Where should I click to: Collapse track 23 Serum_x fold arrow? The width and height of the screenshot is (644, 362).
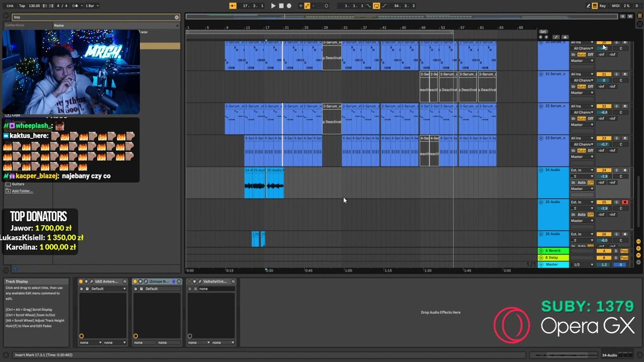pyautogui.click(x=541, y=138)
